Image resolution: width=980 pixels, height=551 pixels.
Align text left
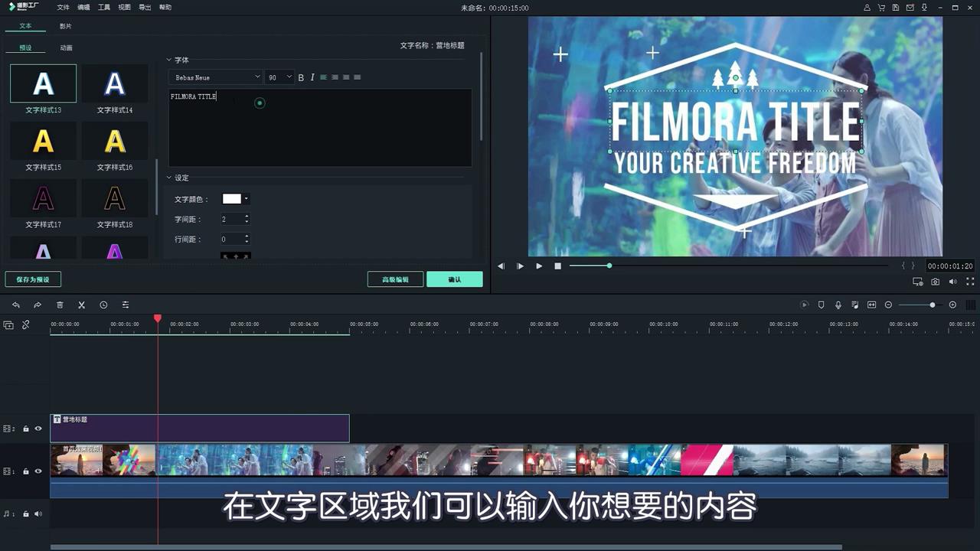[323, 77]
